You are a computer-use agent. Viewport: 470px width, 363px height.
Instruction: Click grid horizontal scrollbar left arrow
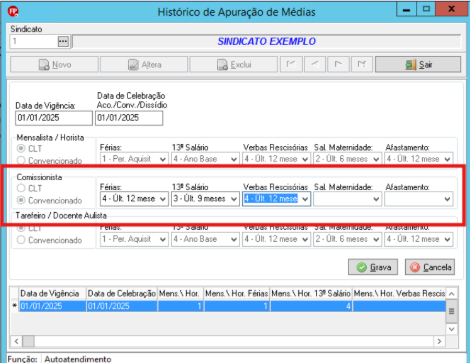[x=16, y=341]
